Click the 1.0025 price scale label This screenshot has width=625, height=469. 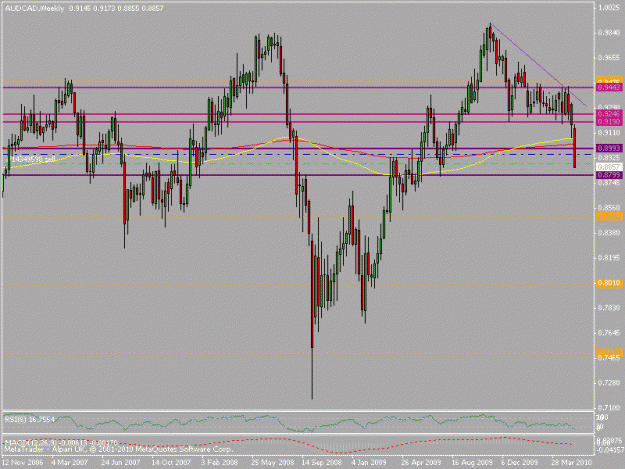click(x=609, y=8)
